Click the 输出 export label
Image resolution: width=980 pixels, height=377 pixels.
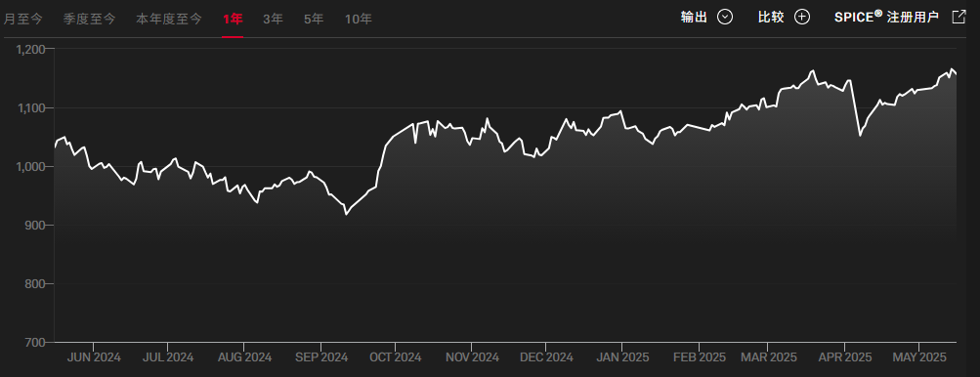point(694,18)
